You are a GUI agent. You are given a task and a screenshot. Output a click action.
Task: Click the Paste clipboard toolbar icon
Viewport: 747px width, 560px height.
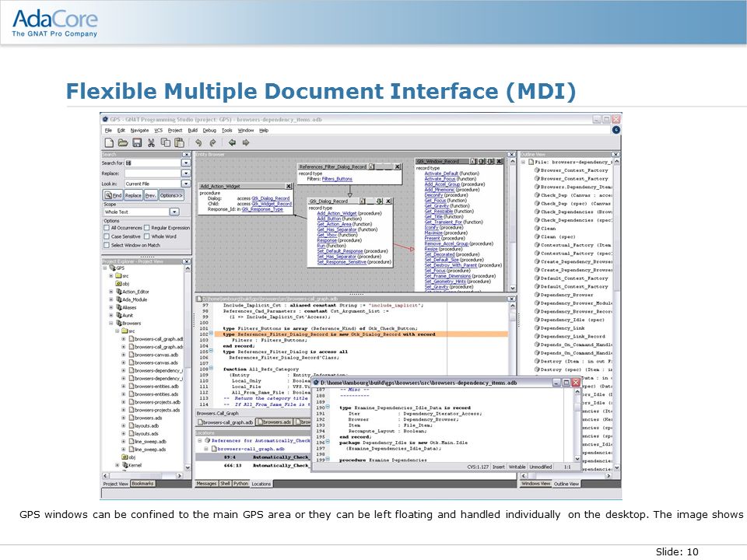coord(179,142)
